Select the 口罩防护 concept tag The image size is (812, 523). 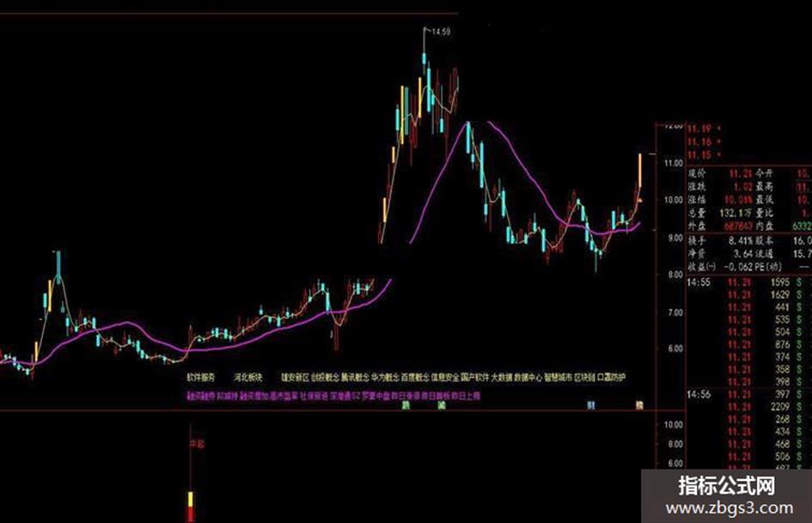coord(612,378)
